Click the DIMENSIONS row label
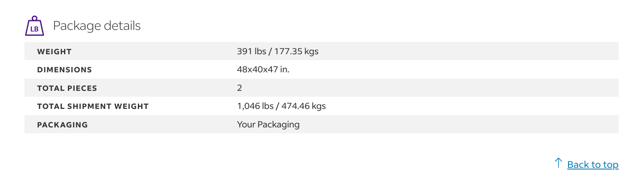644x172 pixels. (x=64, y=70)
